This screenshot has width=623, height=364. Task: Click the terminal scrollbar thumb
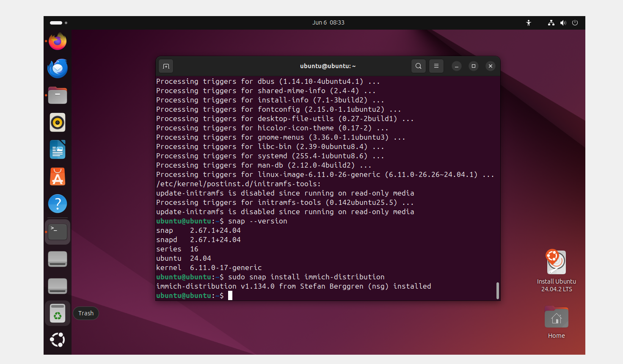(x=497, y=291)
